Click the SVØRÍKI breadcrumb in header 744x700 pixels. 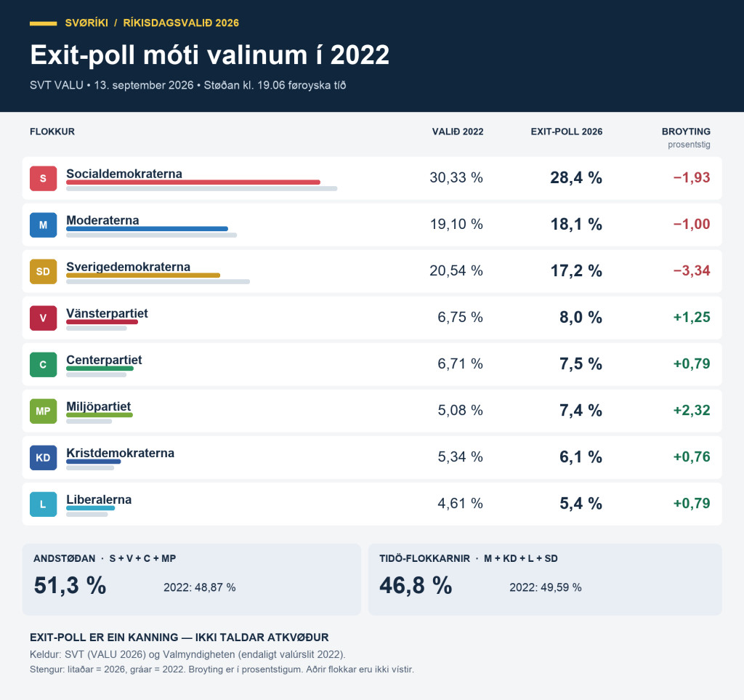pos(86,23)
